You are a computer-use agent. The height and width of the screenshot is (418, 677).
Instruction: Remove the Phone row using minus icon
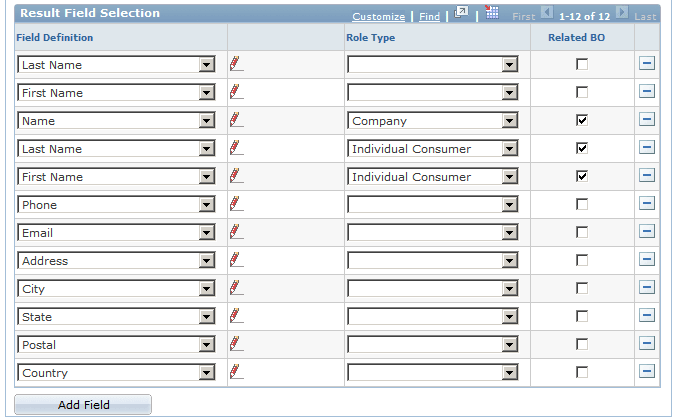click(647, 203)
